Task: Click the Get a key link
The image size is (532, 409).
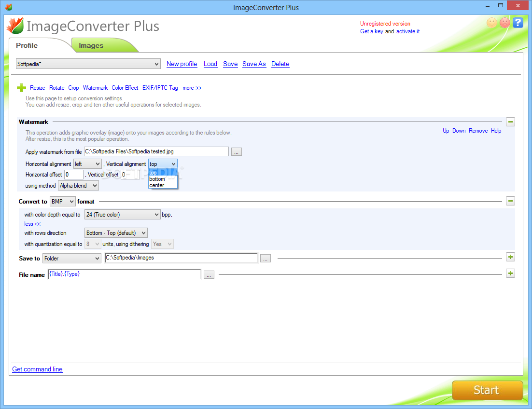Action: pos(372,31)
